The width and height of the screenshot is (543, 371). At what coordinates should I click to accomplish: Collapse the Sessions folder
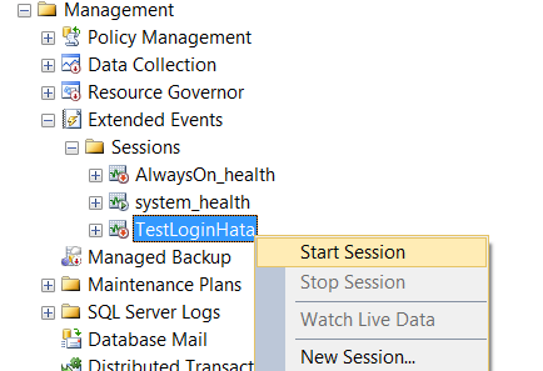(72, 148)
